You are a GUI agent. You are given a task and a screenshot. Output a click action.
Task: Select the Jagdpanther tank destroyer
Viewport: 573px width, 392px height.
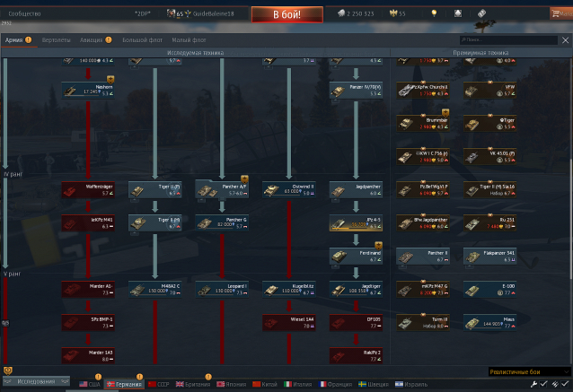(356, 190)
